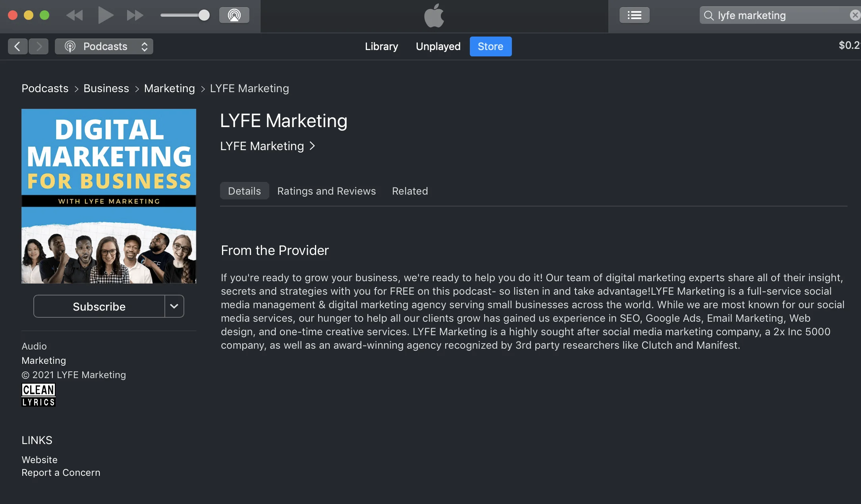861x504 pixels.
Task: Open the Related tab
Action: point(409,191)
